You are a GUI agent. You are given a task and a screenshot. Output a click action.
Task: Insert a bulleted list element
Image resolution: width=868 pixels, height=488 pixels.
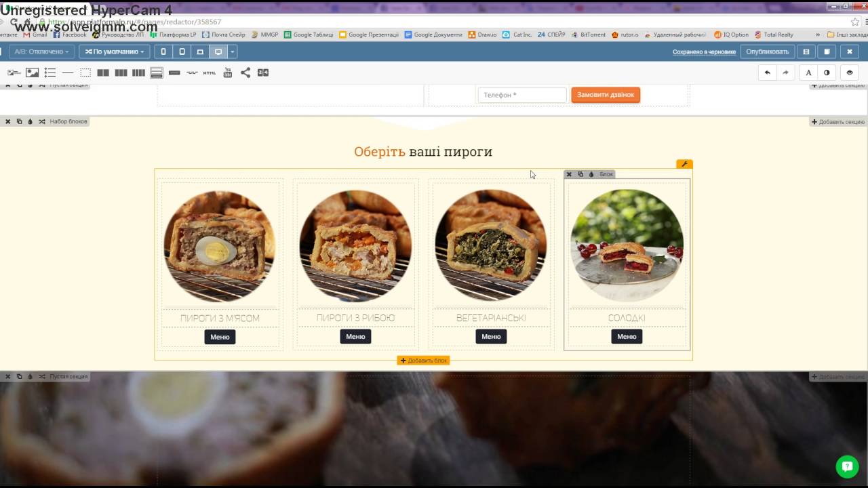(x=50, y=73)
